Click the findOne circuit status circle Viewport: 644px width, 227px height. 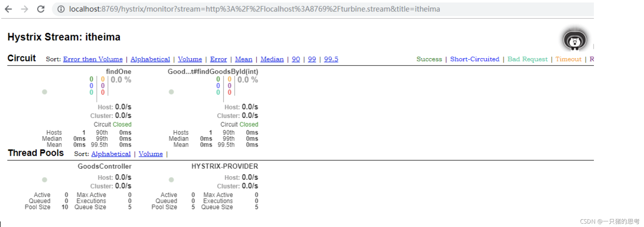(45, 92)
